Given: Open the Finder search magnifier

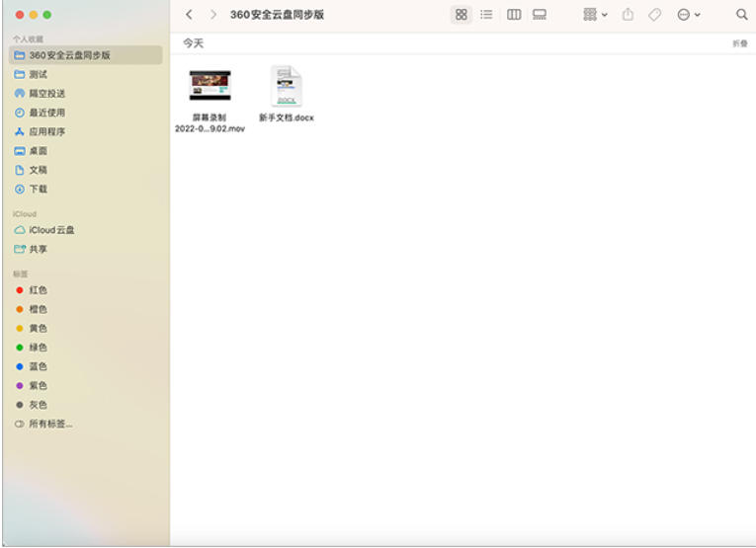Looking at the screenshot, I should [741, 15].
